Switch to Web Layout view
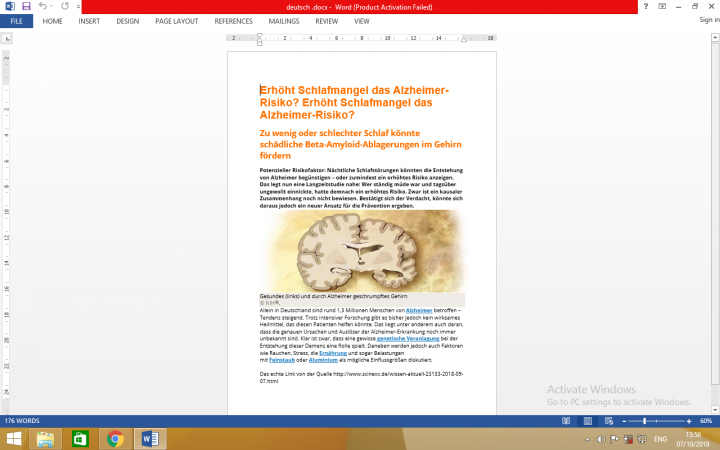This screenshot has height=450, width=720. coord(609,421)
